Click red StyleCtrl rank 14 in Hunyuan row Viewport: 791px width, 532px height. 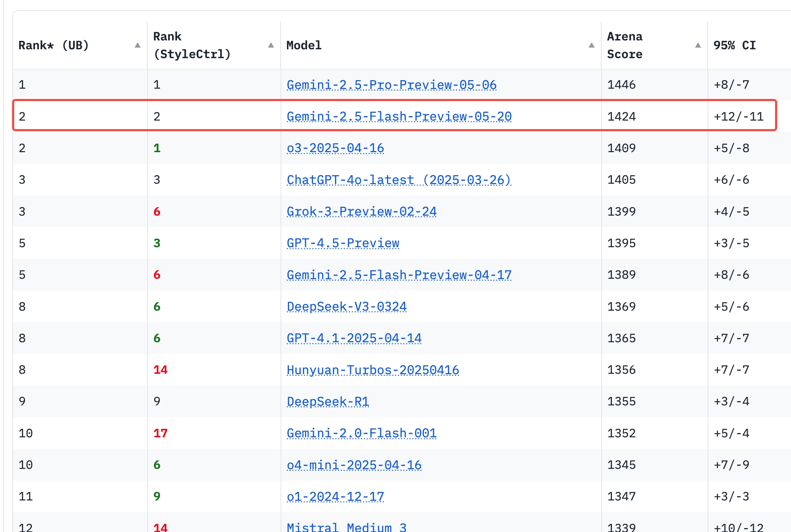160,370
